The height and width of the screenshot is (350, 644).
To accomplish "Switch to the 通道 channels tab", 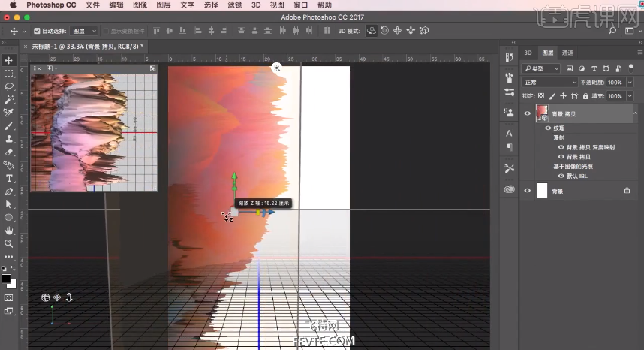I will click(567, 53).
